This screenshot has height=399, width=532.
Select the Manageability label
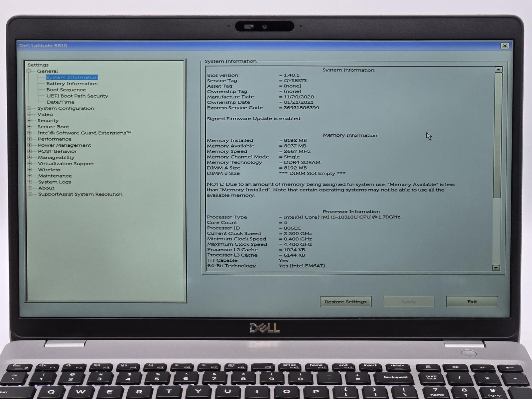pos(56,158)
